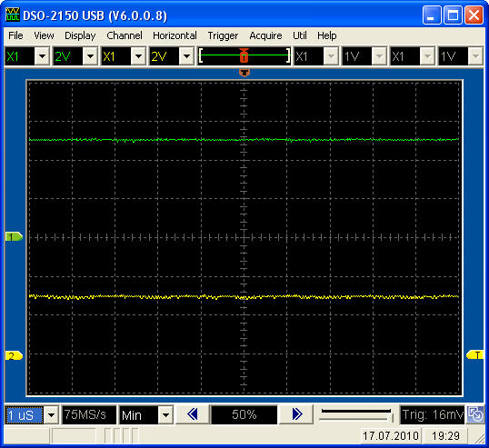This screenshot has height=448, width=489.
Task: Click the trigger position slider bar in toolbar
Action: tap(244, 55)
